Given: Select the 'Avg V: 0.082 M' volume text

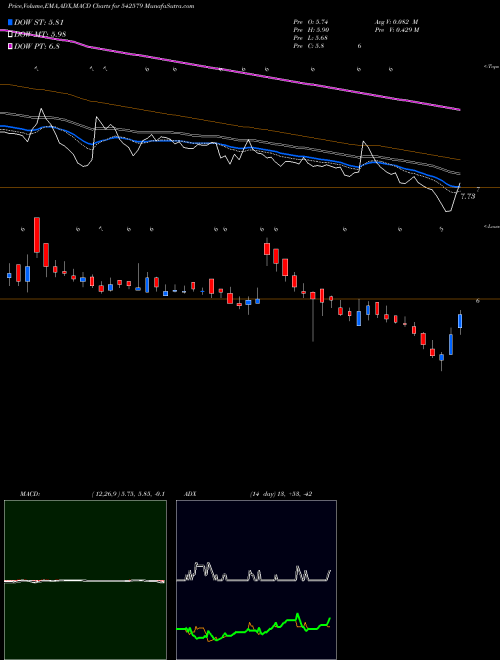Looking at the screenshot, I should coord(396,21).
